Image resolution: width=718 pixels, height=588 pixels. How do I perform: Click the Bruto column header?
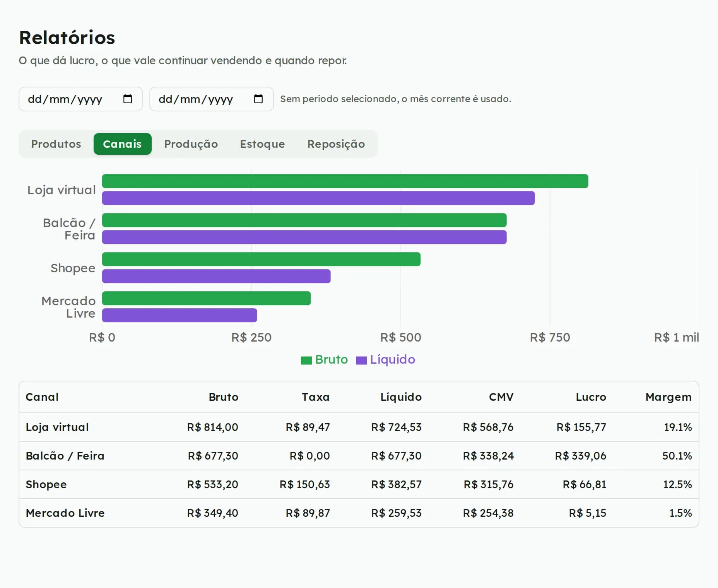[224, 397]
